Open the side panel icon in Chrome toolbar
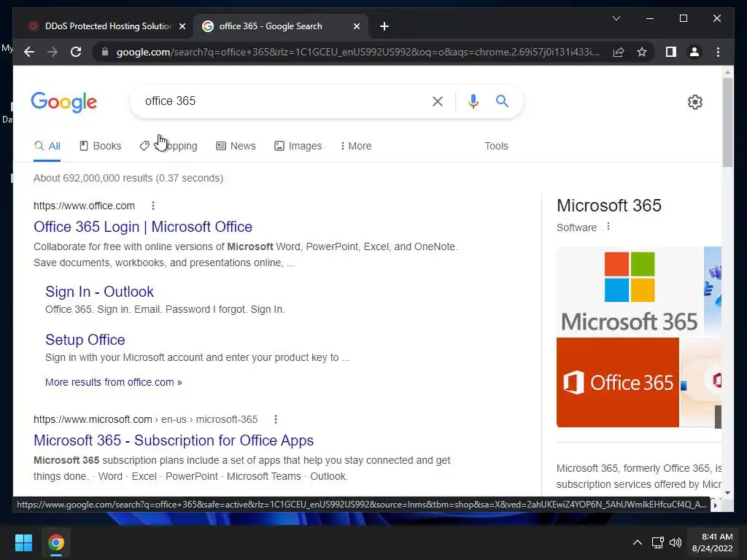 click(671, 52)
